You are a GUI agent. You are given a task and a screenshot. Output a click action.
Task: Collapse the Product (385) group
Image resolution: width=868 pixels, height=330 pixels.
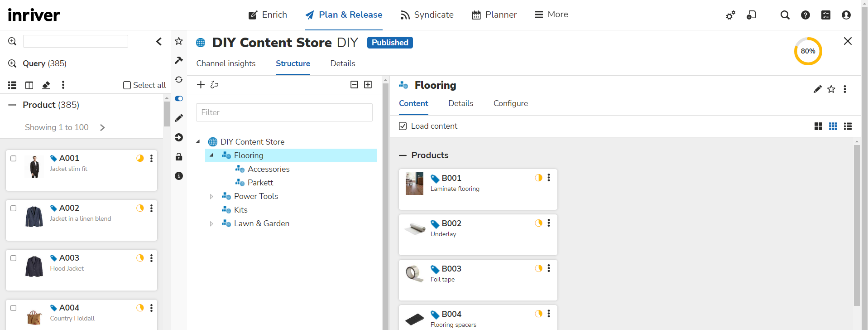12,105
